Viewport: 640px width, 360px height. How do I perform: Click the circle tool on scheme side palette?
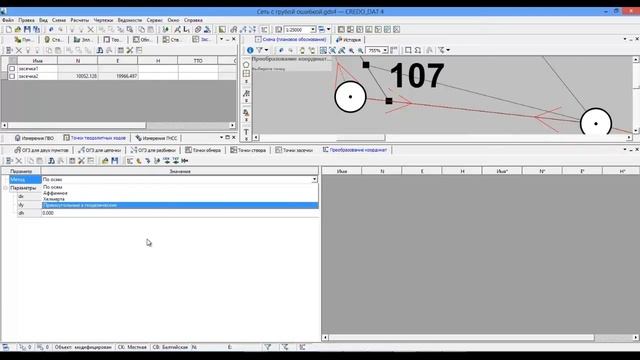pos(246,65)
